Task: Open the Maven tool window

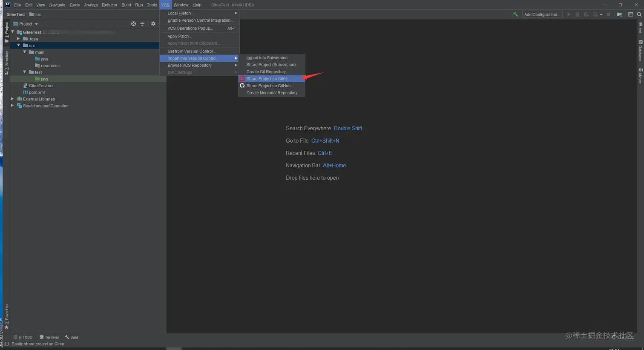Action: pyautogui.click(x=640, y=76)
